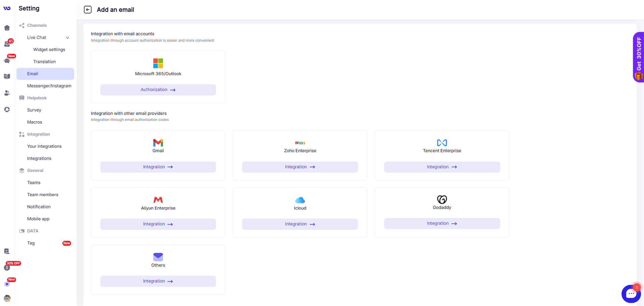Click Integration button for Gmail

tap(158, 167)
